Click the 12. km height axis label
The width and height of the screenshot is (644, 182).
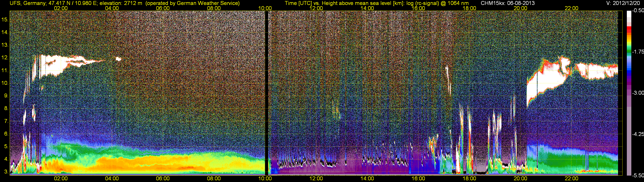coord(5,58)
